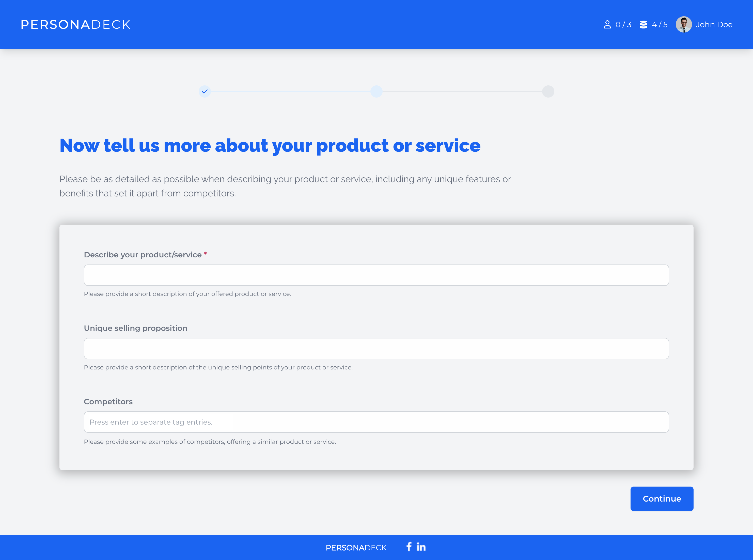
Task: Click the 4/5 credits counter
Action: 660,24
